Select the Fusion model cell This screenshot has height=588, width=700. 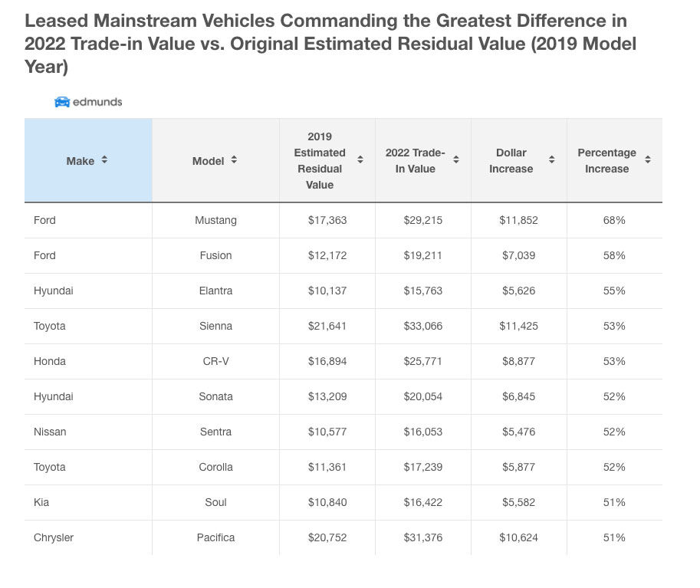(215, 255)
